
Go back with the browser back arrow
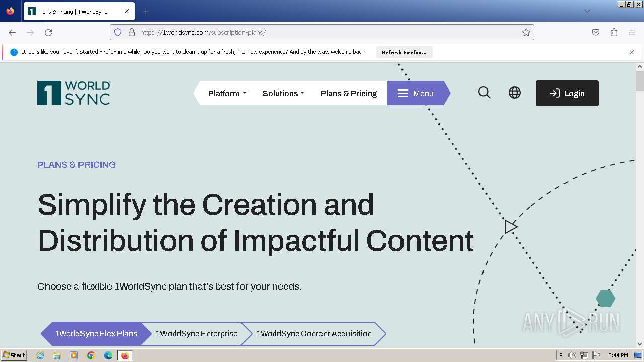[x=12, y=32]
